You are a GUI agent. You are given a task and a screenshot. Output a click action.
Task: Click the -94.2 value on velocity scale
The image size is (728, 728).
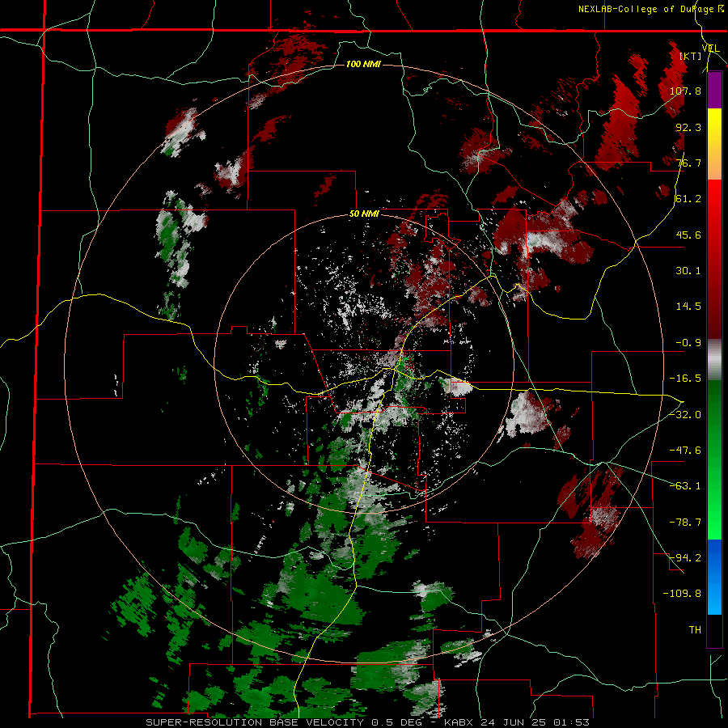point(685,558)
